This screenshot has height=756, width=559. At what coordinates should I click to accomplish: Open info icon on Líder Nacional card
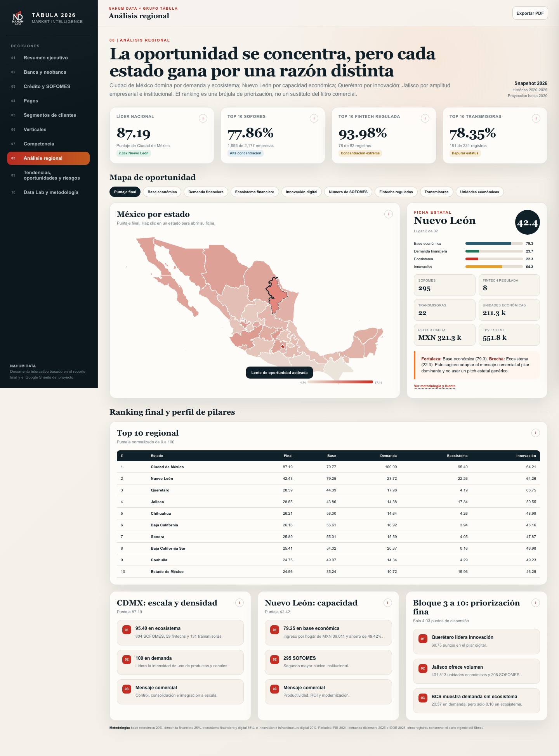pyautogui.click(x=203, y=118)
